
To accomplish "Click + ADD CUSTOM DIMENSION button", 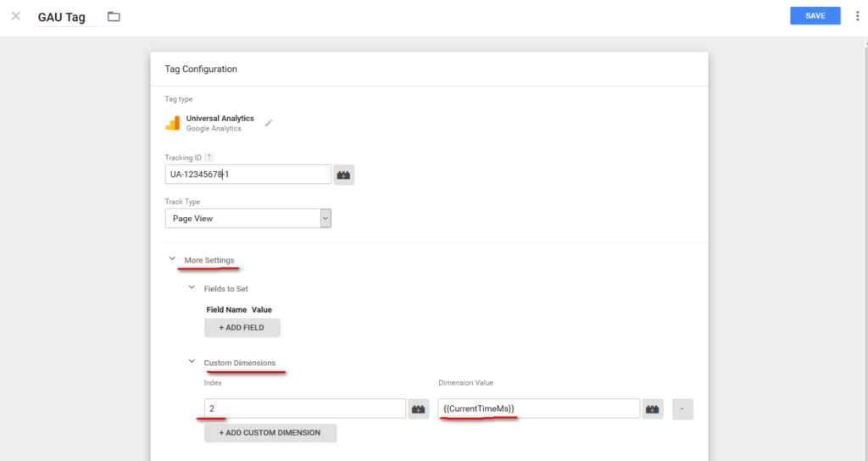I will coord(270,433).
